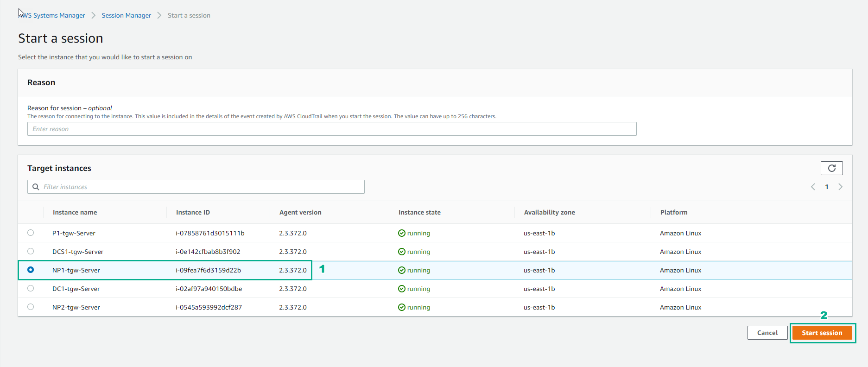The image size is (868, 367).
Task: Click instance ID i-02af97a940150bdbe
Action: (x=209, y=289)
